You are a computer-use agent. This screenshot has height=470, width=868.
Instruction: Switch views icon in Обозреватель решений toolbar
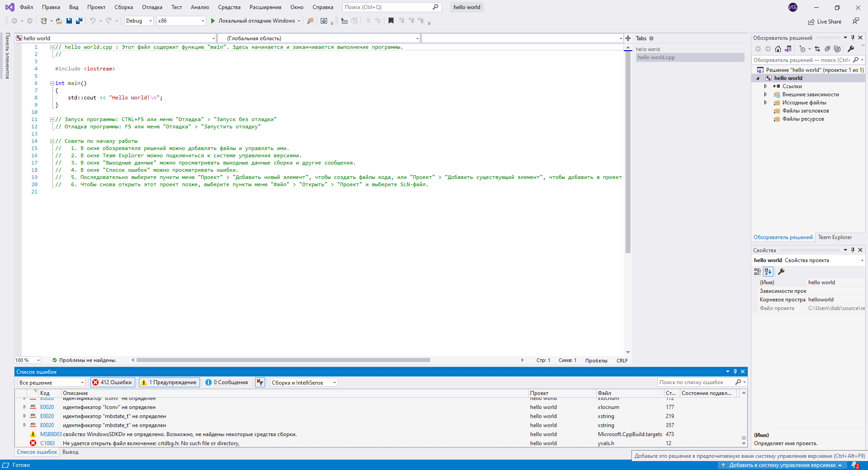click(788, 49)
